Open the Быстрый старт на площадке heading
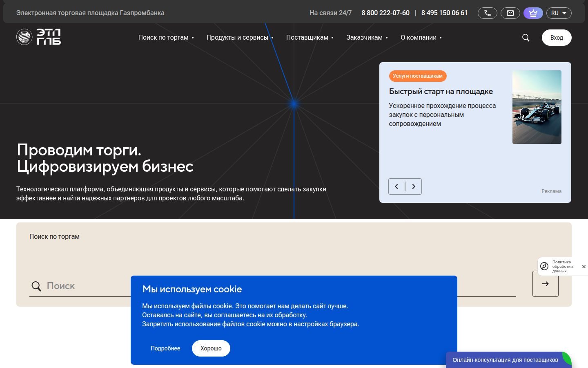Image resolution: width=588 pixels, height=368 pixels. pos(441,92)
